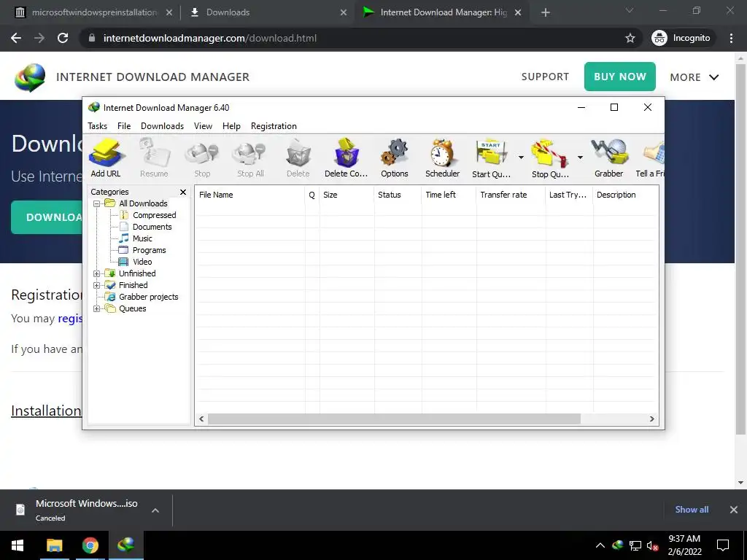Close the Categories panel

click(x=183, y=192)
